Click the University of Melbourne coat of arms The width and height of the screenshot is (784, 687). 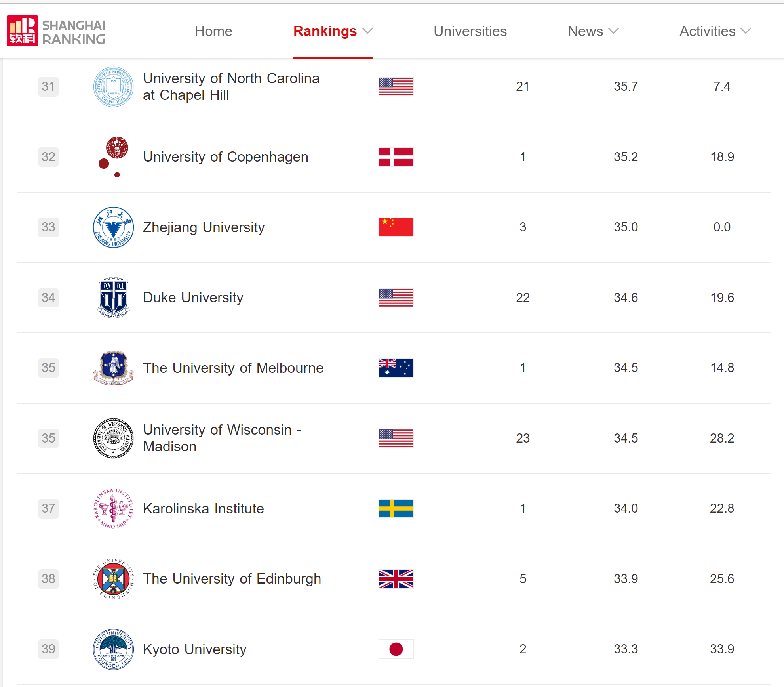(113, 368)
